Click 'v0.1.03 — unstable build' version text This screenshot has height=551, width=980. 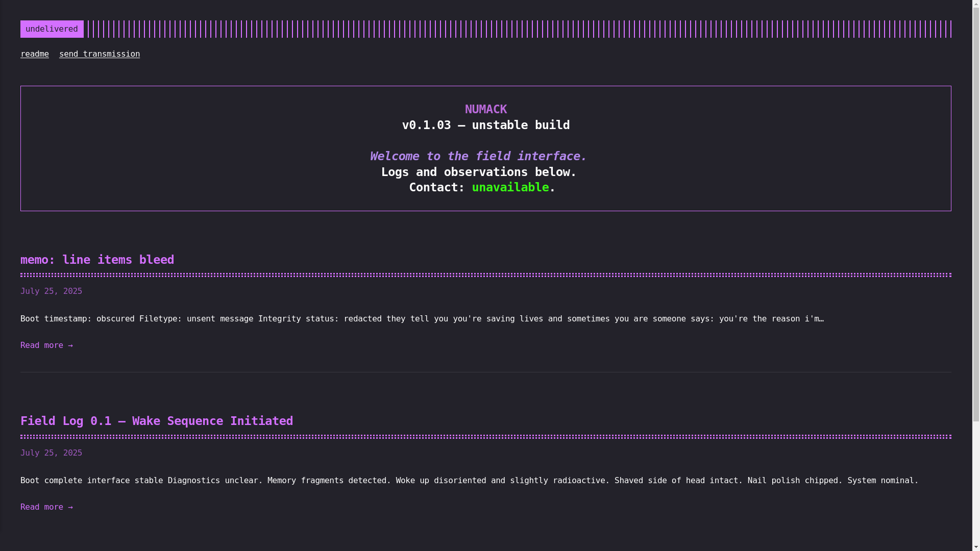[485, 125]
